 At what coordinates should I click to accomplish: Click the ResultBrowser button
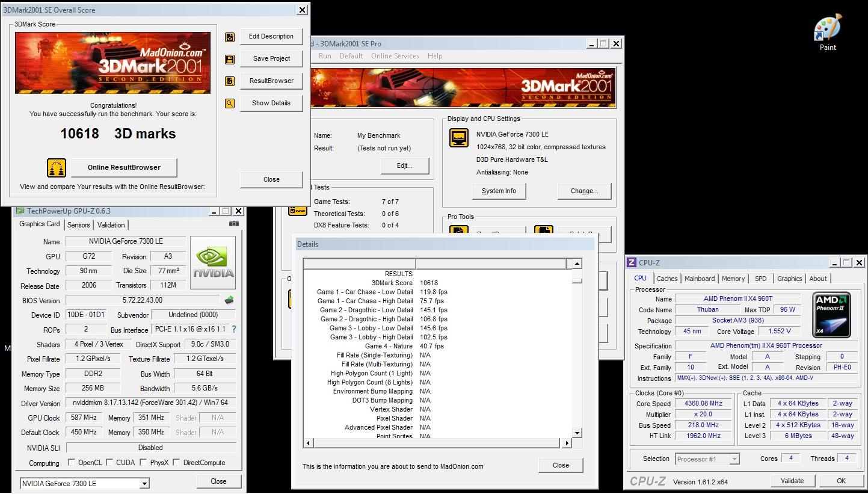click(x=271, y=81)
